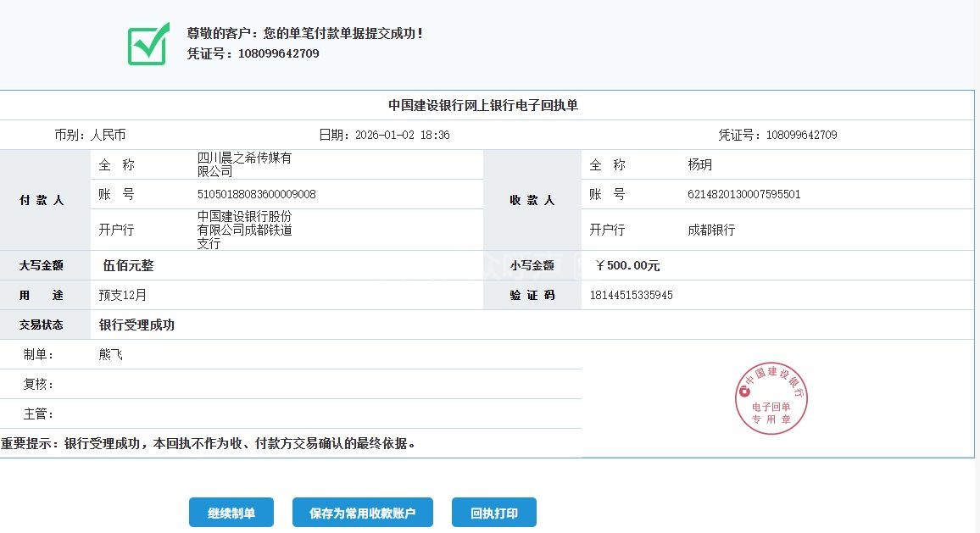
Task: Select the receipt title 中国建设银行网上银行电子回执单
Action: [483, 105]
